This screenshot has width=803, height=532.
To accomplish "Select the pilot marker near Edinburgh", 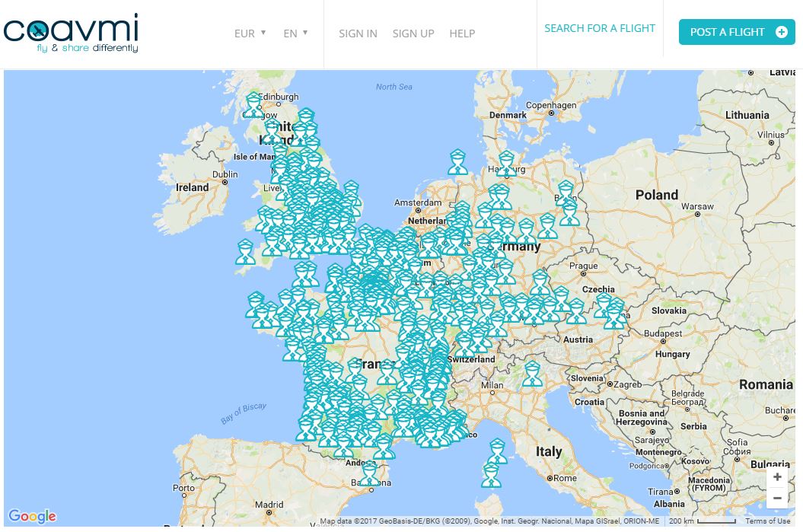I will coord(253,106).
